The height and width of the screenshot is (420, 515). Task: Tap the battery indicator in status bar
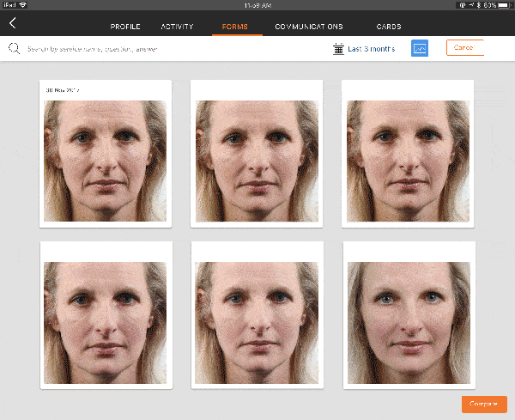505,5
